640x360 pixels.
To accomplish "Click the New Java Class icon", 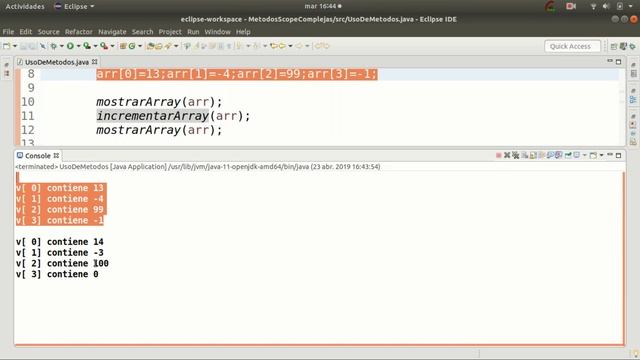I will [x=131, y=46].
